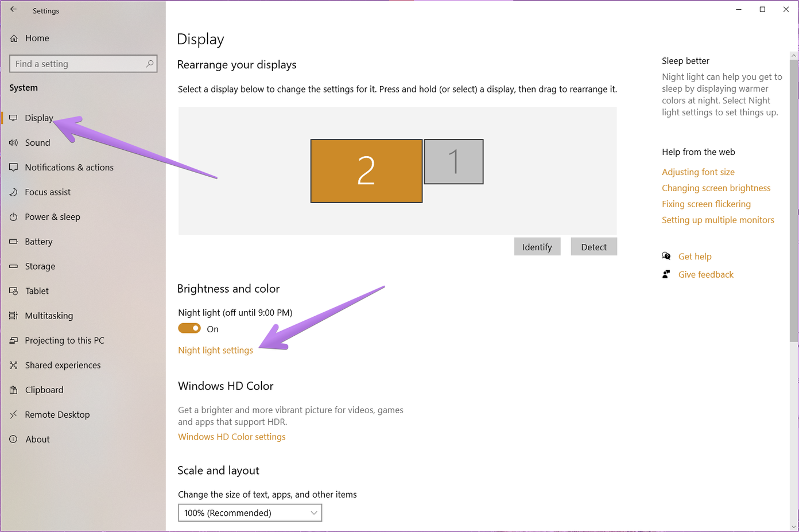This screenshot has width=799, height=532.
Task: Click the Focus assist moon icon
Action: point(13,192)
